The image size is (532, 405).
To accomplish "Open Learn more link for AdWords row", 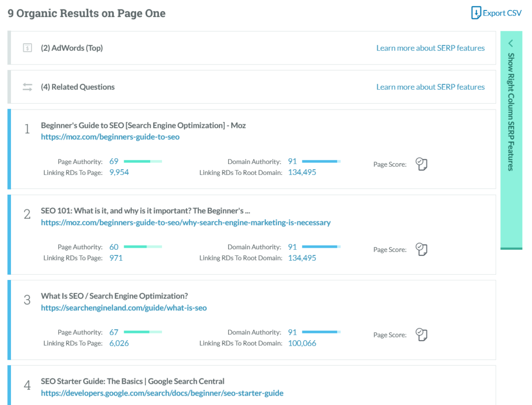I will point(430,48).
